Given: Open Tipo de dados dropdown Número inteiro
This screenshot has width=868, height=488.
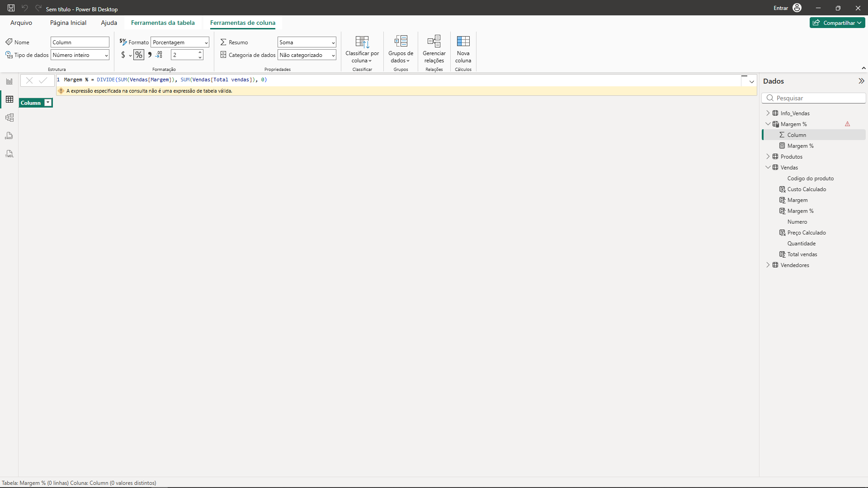Looking at the screenshot, I should 80,55.
